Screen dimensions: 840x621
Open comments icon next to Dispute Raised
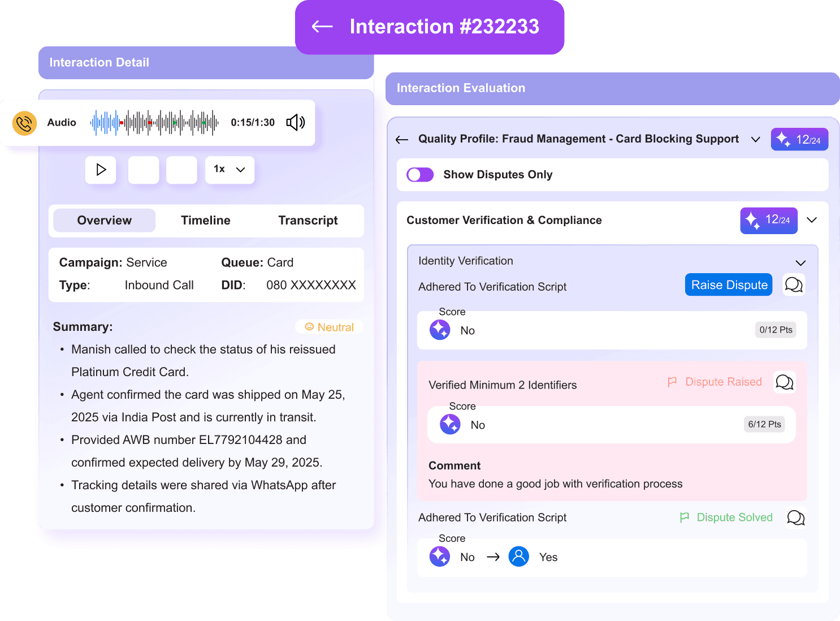pyautogui.click(x=784, y=382)
